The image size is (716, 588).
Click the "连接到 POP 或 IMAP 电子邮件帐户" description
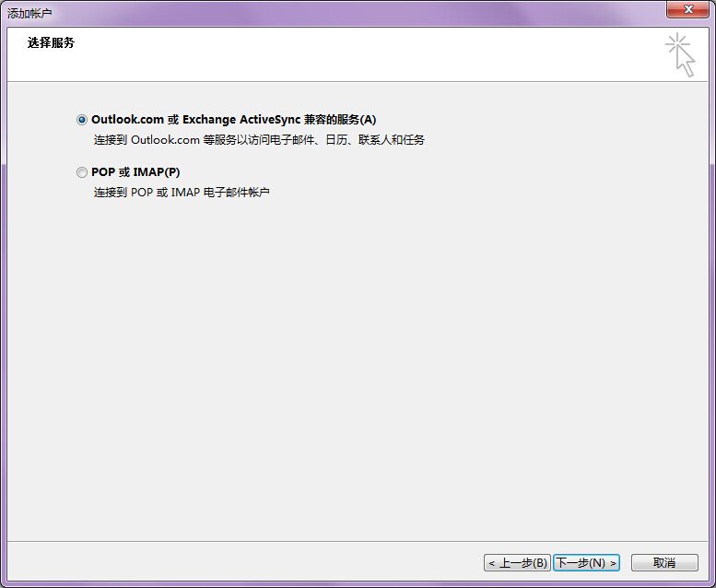click(x=182, y=193)
